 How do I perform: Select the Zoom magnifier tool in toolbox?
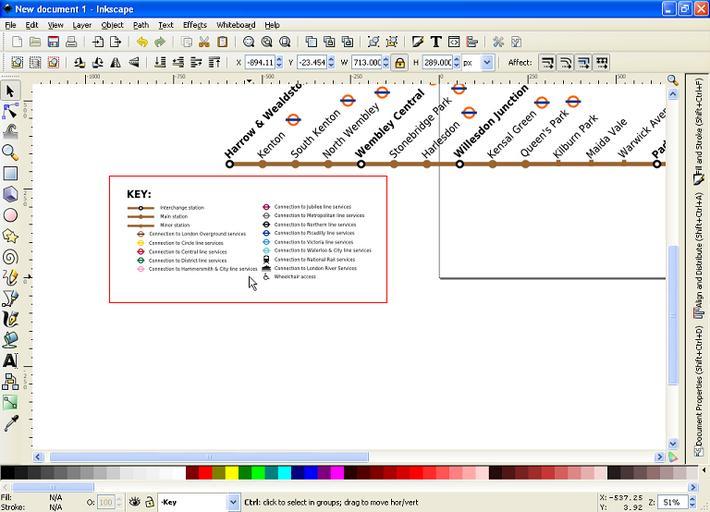click(x=10, y=153)
